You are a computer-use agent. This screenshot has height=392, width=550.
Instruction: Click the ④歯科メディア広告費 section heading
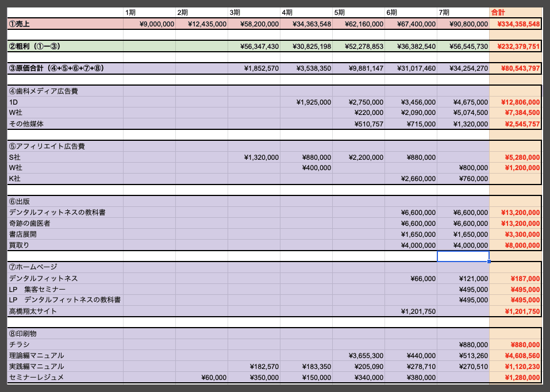(x=66, y=91)
